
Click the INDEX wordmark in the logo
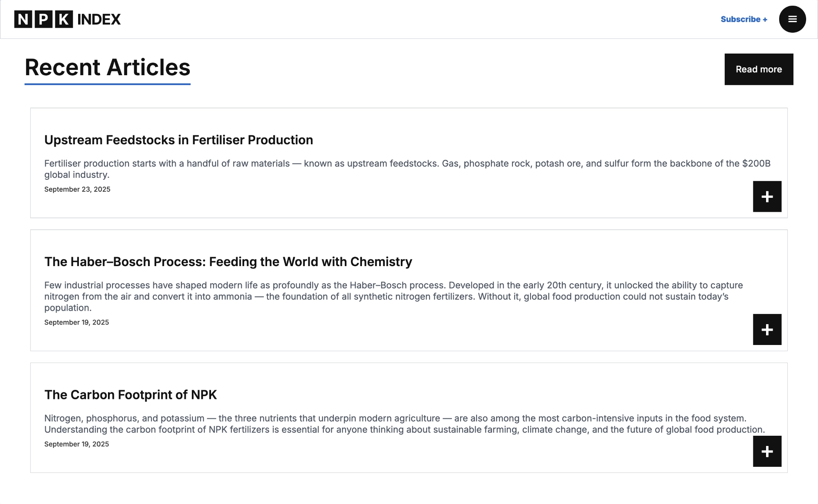99,19
